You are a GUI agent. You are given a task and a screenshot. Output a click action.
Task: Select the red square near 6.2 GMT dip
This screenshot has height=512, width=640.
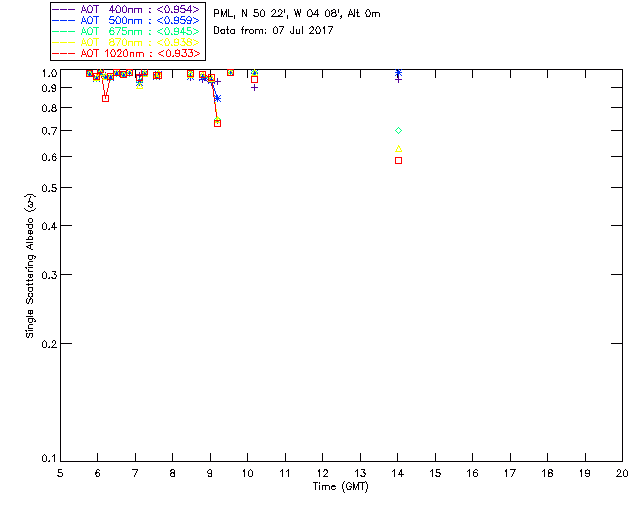coord(106,98)
